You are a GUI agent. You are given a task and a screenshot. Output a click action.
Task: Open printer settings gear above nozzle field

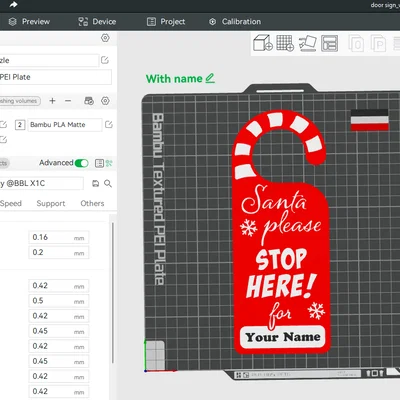pyautogui.click(x=105, y=38)
